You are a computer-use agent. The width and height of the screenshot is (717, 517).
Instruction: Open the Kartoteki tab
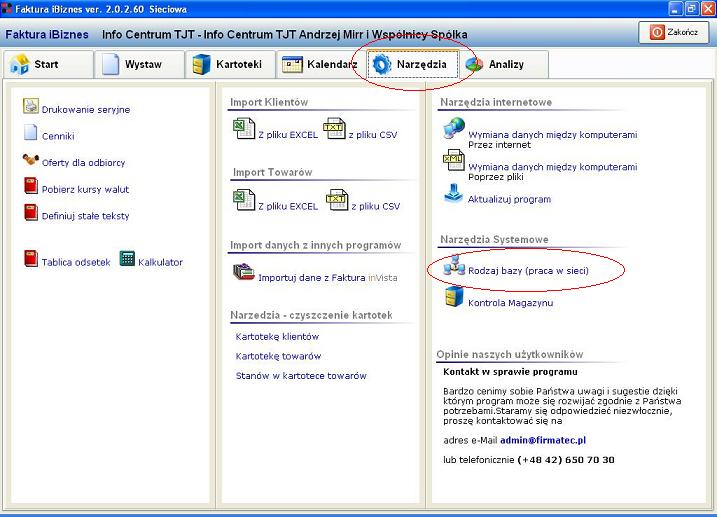(230, 64)
